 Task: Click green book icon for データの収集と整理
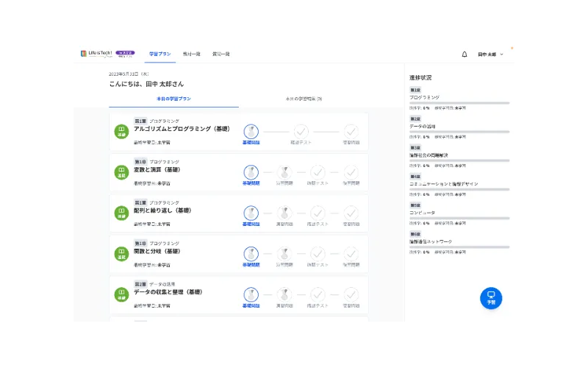coord(121,295)
